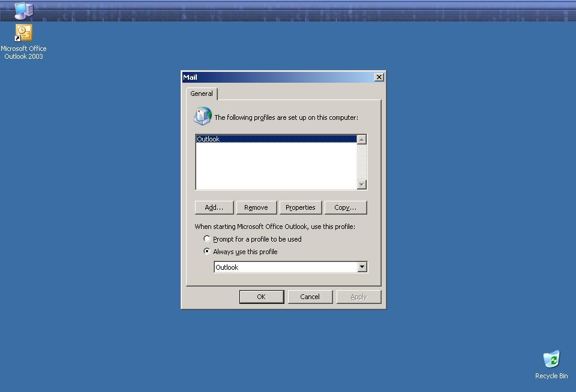The width and height of the screenshot is (576, 392).
Task: Select the Outlook profile in the list
Action: 276,139
